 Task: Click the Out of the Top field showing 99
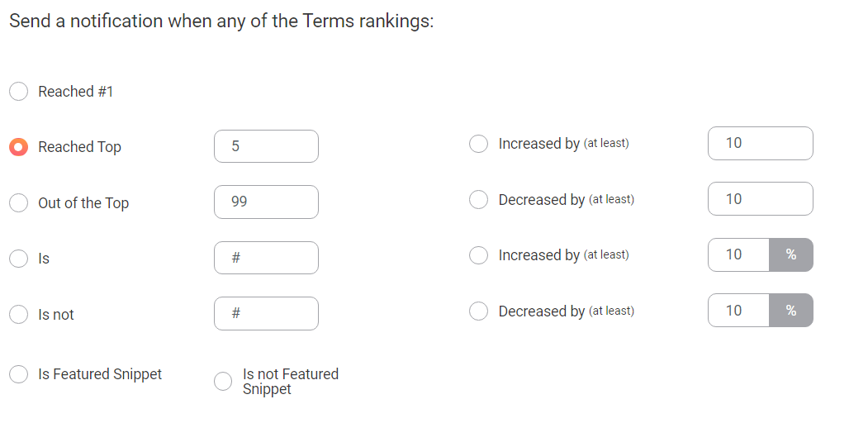[266, 202]
